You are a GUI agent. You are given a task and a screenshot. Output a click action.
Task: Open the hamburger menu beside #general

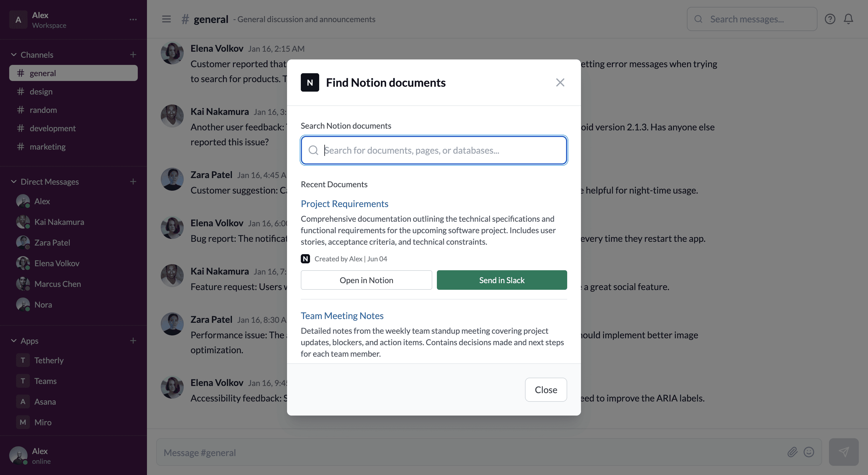tap(166, 19)
